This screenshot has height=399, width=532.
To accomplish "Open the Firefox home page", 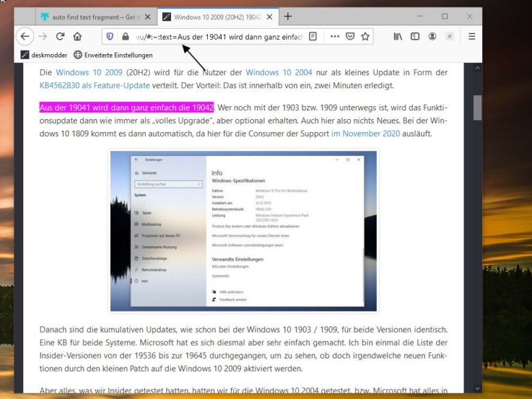I will [x=77, y=36].
